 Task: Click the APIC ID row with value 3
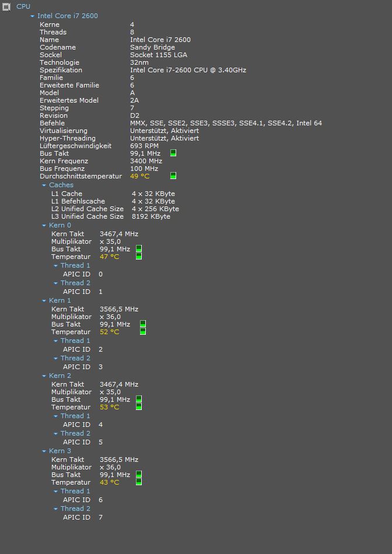pos(83,367)
